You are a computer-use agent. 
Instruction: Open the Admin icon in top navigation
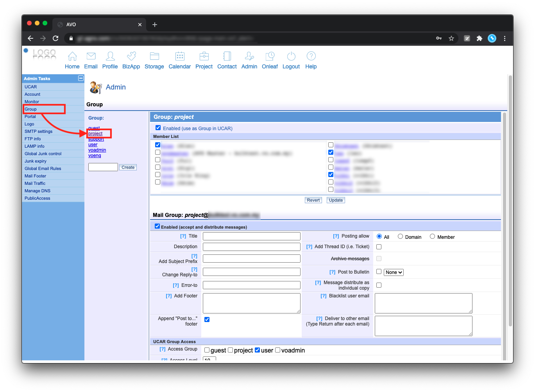click(249, 56)
